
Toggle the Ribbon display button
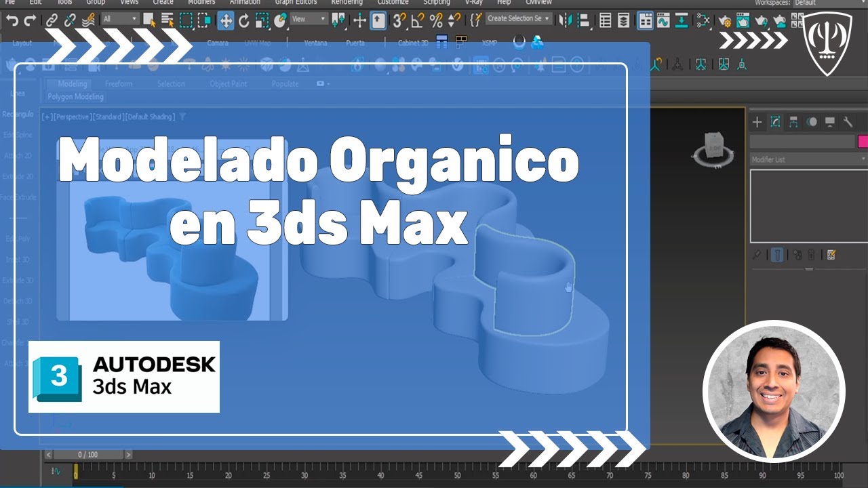[x=646, y=20]
